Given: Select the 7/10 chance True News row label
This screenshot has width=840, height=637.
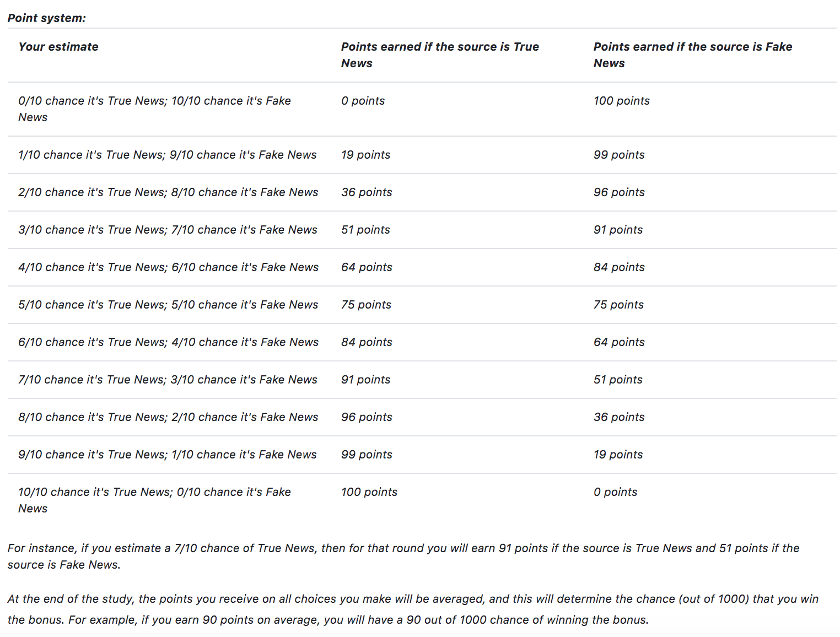Looking at the screenshot, I should click(x=168, y=380).
